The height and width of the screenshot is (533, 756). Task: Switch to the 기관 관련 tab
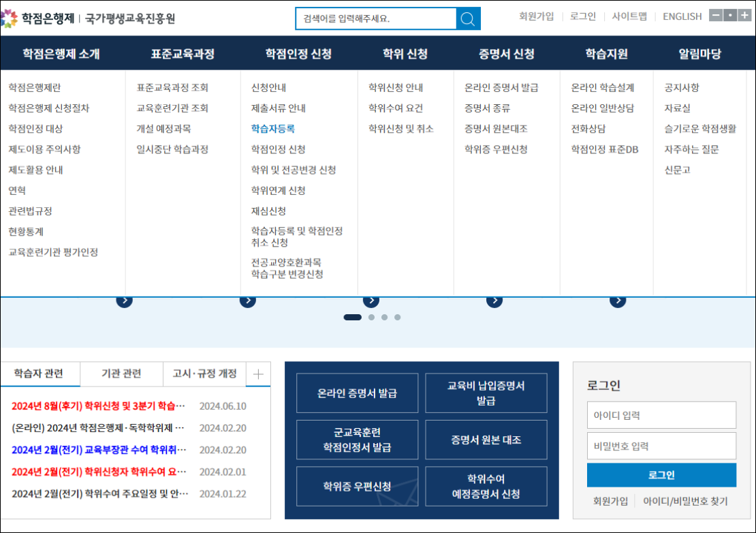click(x=121, y=374)
